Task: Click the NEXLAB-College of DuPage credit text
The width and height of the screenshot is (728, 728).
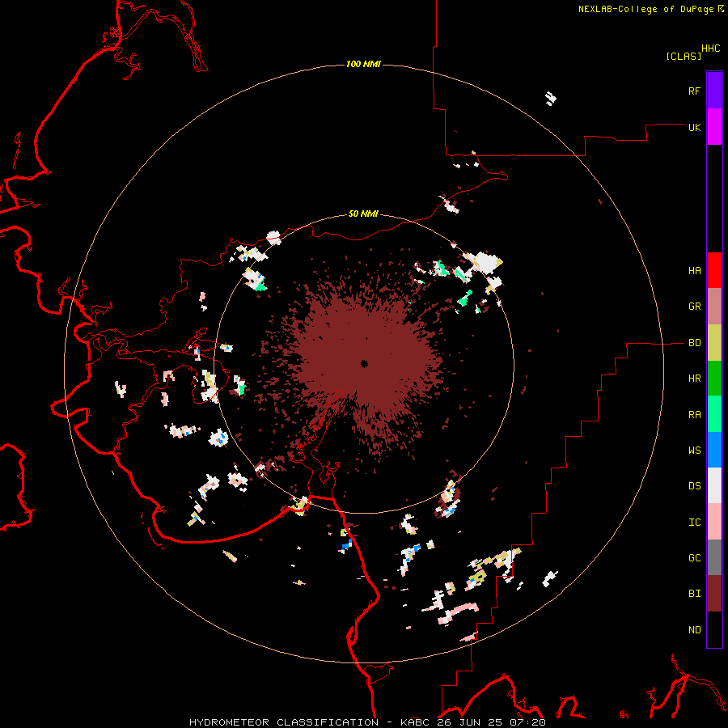Action: tap(645, 9)
